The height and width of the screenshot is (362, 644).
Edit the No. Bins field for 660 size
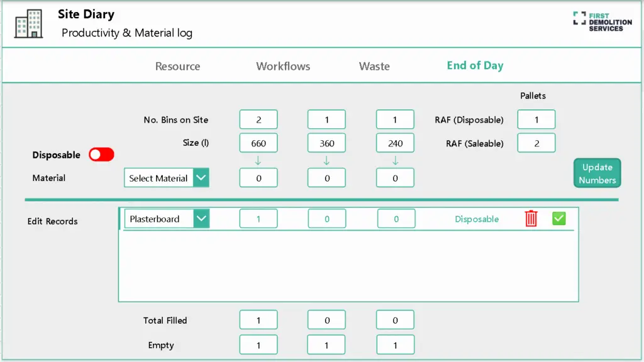click(x=258, y=119)
